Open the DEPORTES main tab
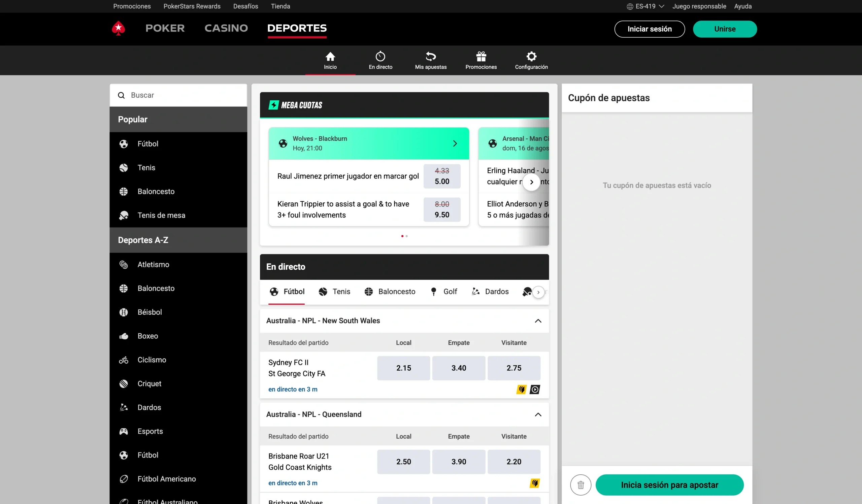 point(297,28)
